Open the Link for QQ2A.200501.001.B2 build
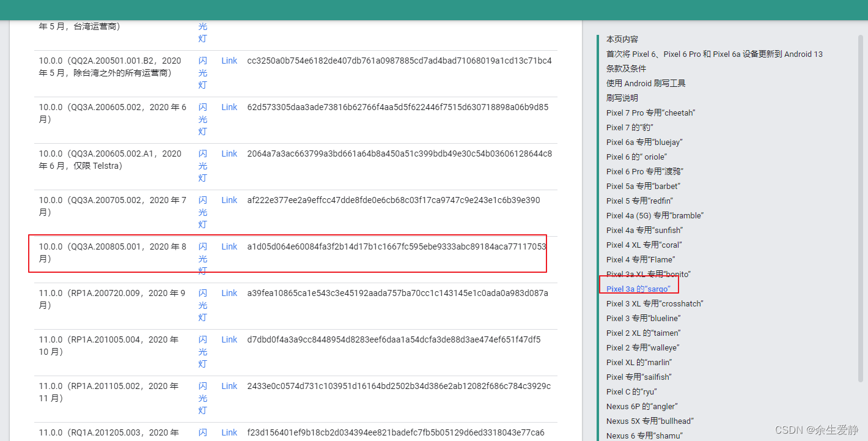This screenshot has height=441, width=868. click(229, 61)
